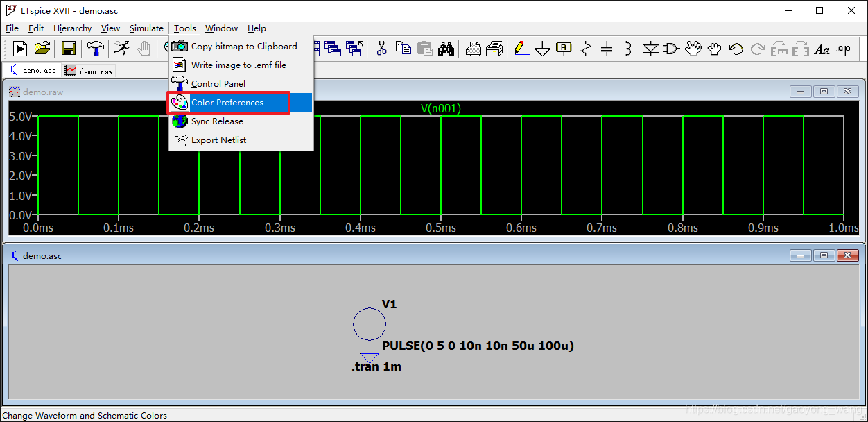Click the V(n001) trace label
Screen dimensions: 868x422
(x=441, y=108)
